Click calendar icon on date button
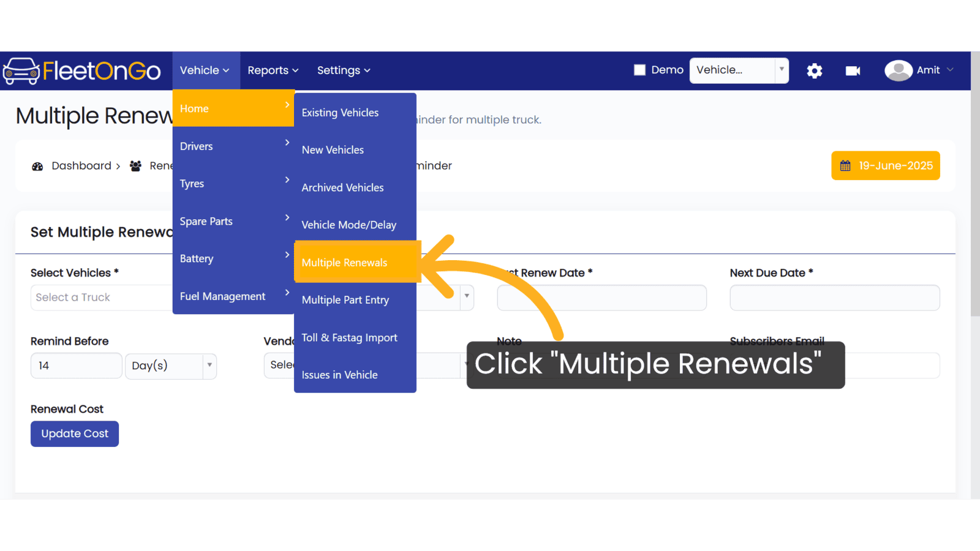This screenshot has height=551, width=980. point(845,166)
